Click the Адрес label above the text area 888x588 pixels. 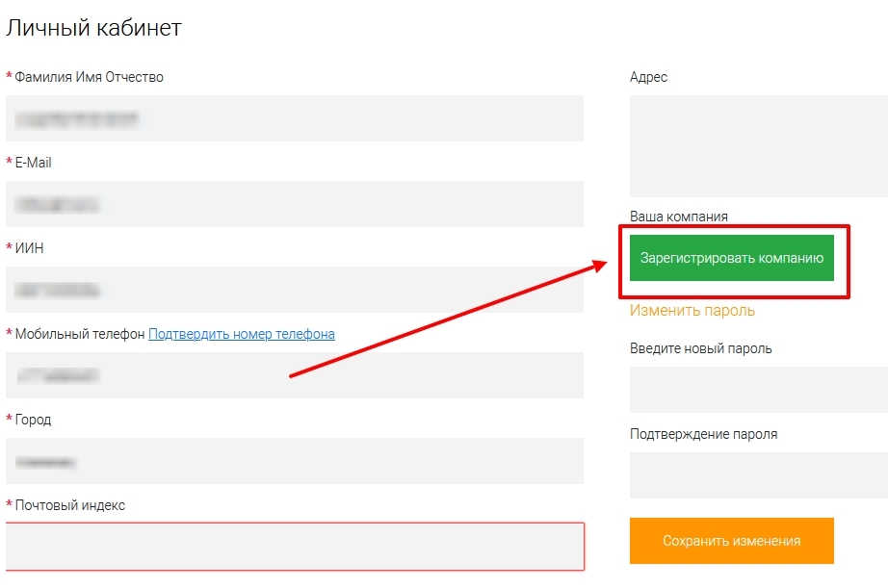pyautogui.click(x=648, y=77)
